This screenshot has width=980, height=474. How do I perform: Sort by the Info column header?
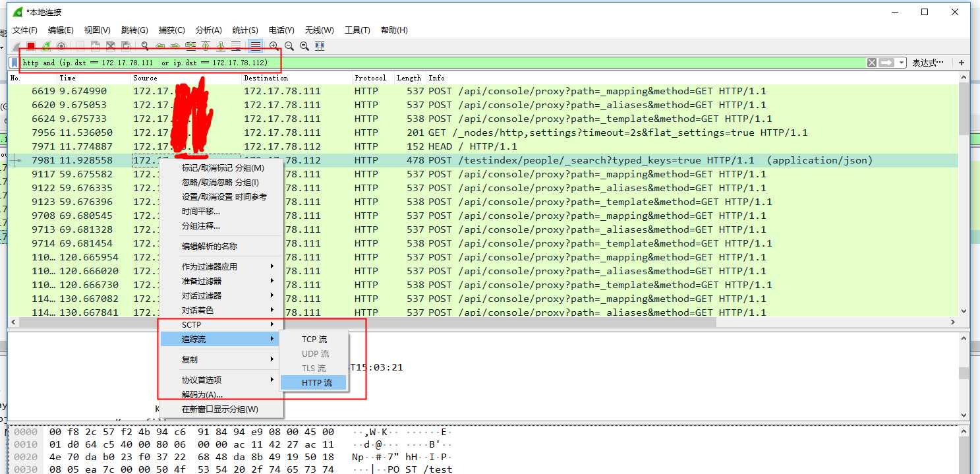[x=692, y=78]
